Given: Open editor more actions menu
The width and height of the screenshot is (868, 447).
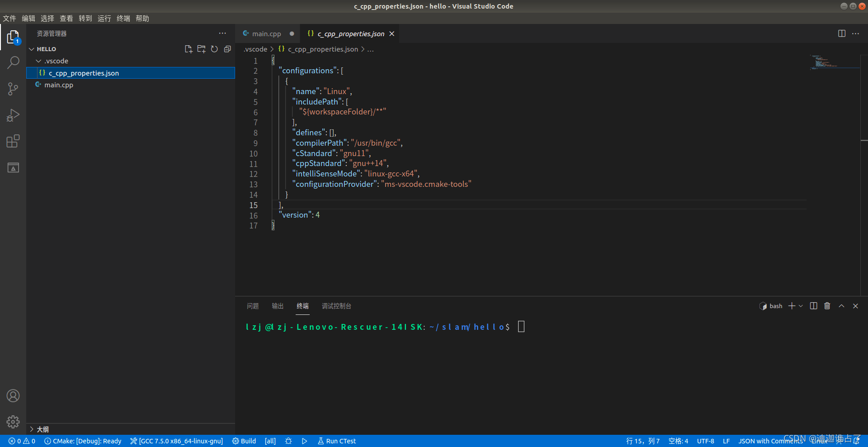Looking at the screenshot, I should (x=855, y=33).
